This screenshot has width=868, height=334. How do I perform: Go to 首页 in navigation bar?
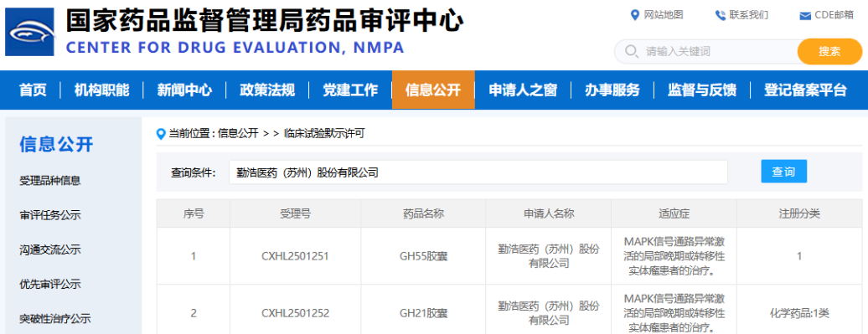coord(33,90)
